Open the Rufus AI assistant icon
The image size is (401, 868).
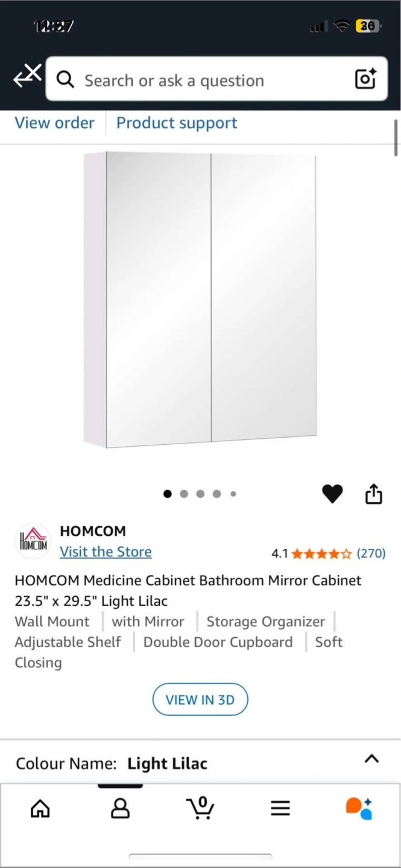point(359,808)
